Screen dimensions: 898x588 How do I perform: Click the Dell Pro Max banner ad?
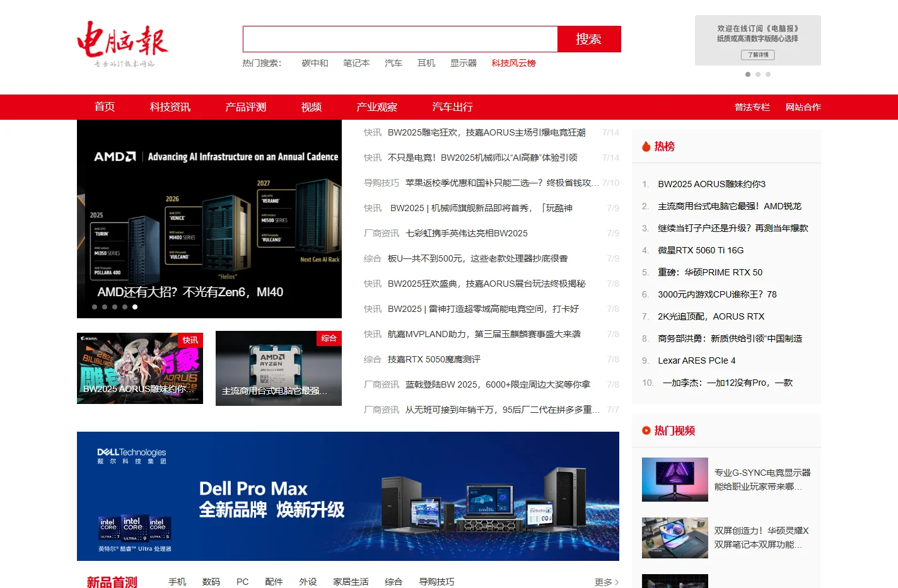pyautogui.click(x=348, y=496)
